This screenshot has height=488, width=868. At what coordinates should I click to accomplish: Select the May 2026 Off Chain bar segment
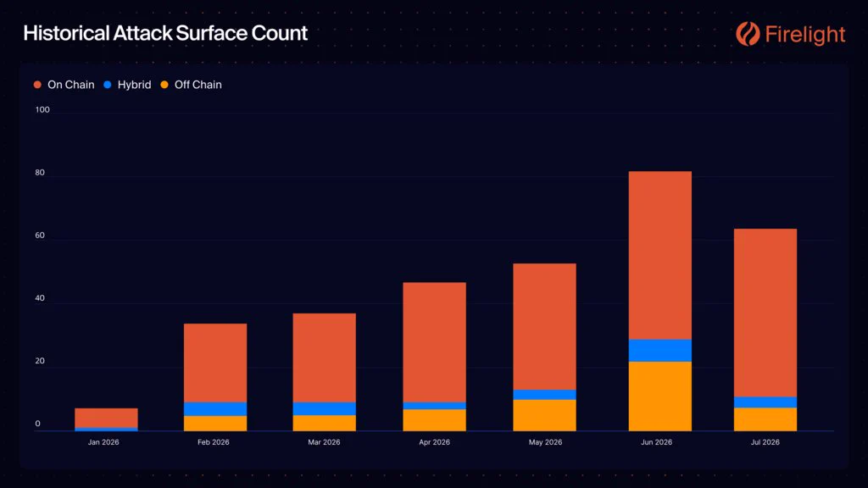click(x=545, y=415)
